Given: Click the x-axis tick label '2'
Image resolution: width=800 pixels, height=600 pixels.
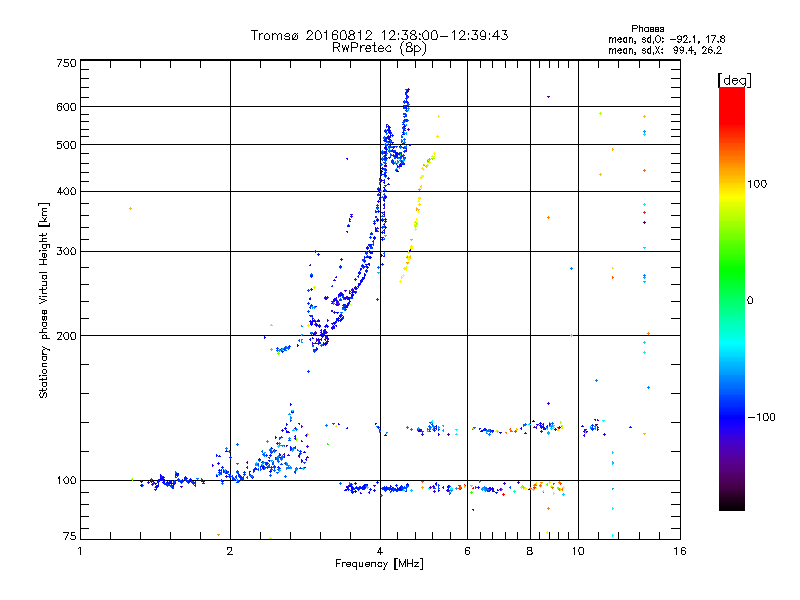Looking at the screenshot, I should pos(230,551).
